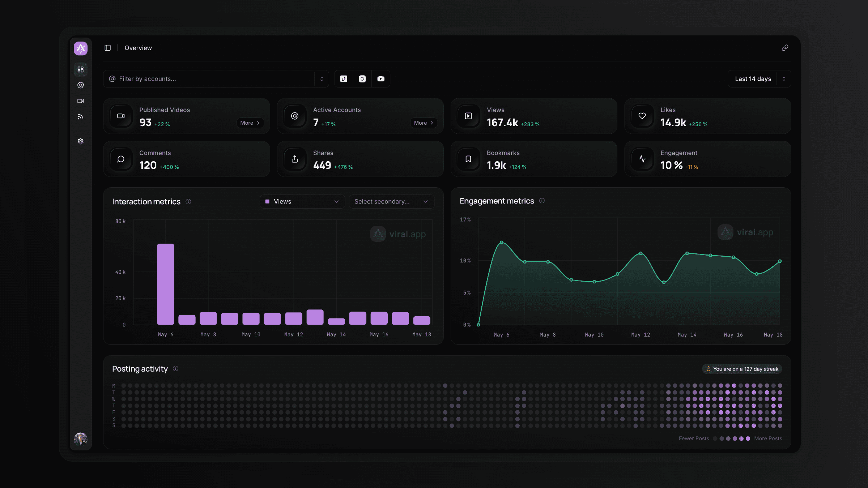Click the streak flame icon

[709, 369]
